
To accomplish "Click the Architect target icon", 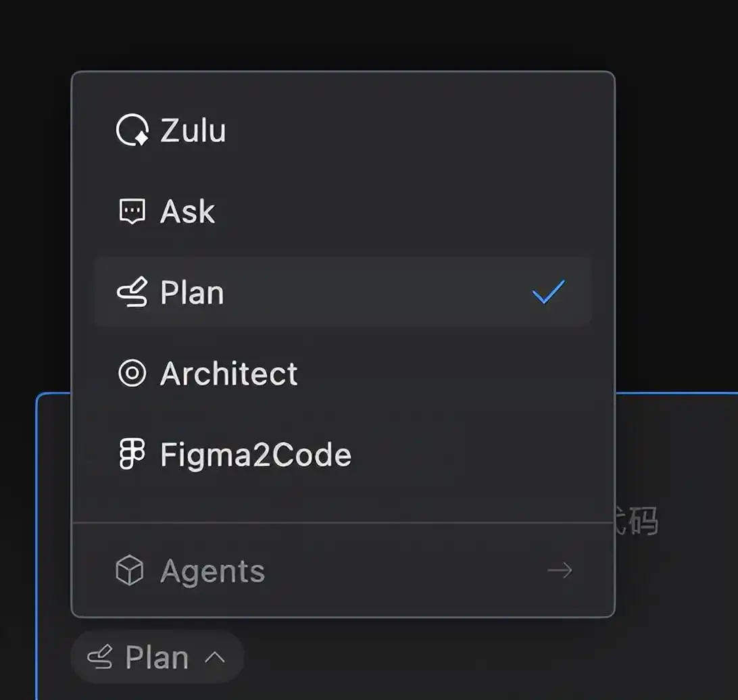I will (x=132, y=374).
